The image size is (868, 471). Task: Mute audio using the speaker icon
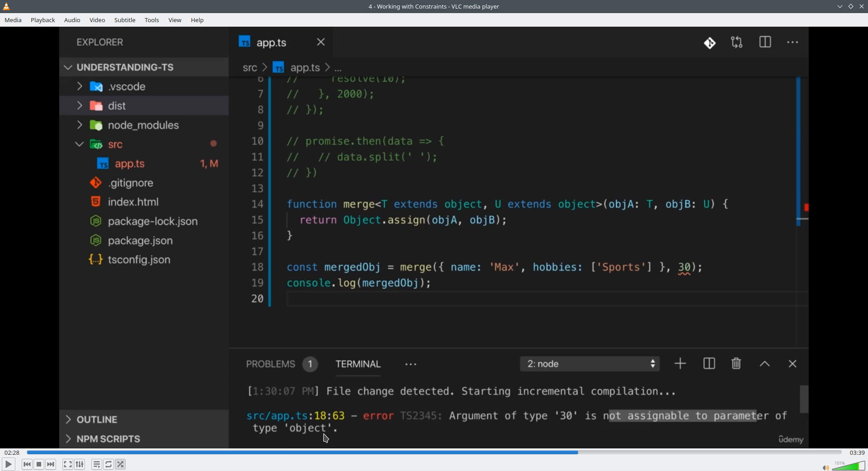[x=826, y=467]
